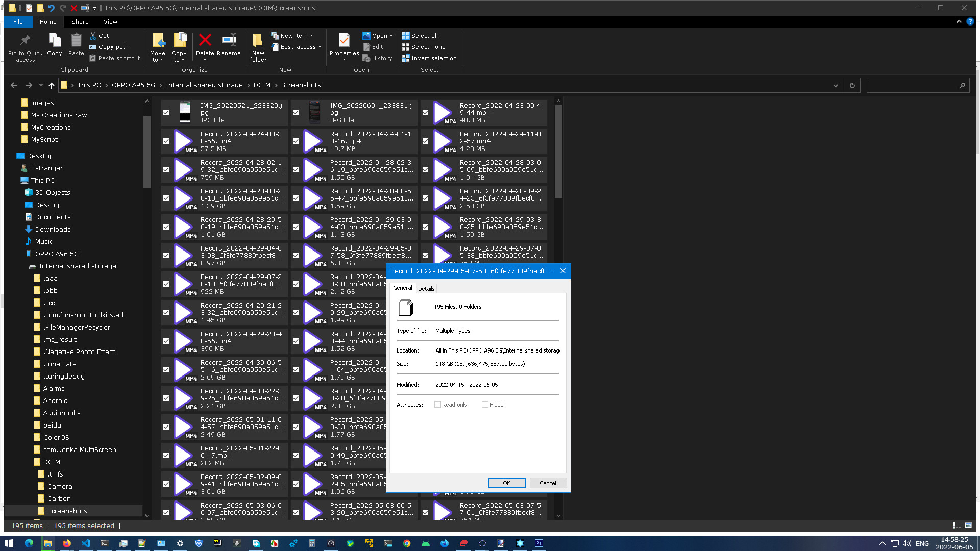Click the navigation pane scrollbar thumb

tap(147, 152)
